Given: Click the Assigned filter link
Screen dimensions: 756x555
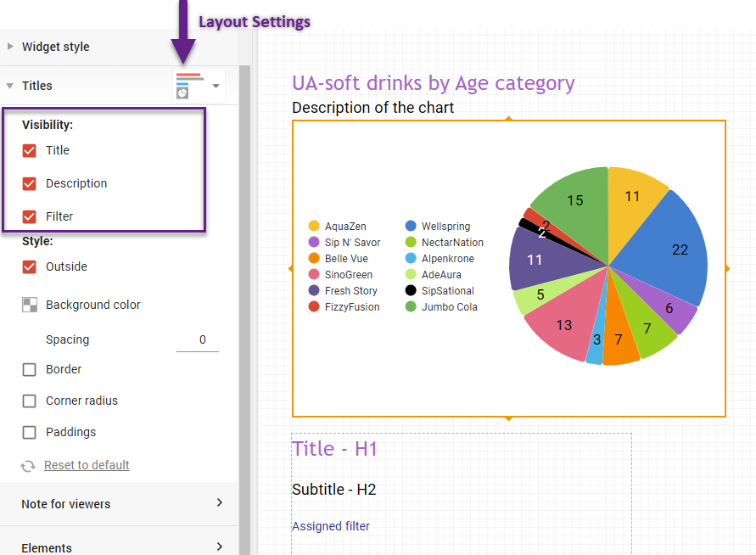Looking at the screenshot, I should coord(331,526).
